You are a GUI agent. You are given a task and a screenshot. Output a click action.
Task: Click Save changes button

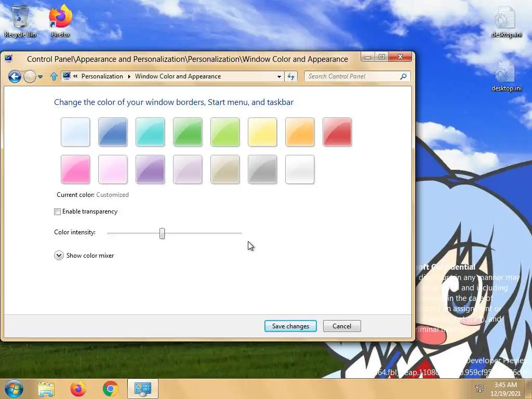[290, 326]
